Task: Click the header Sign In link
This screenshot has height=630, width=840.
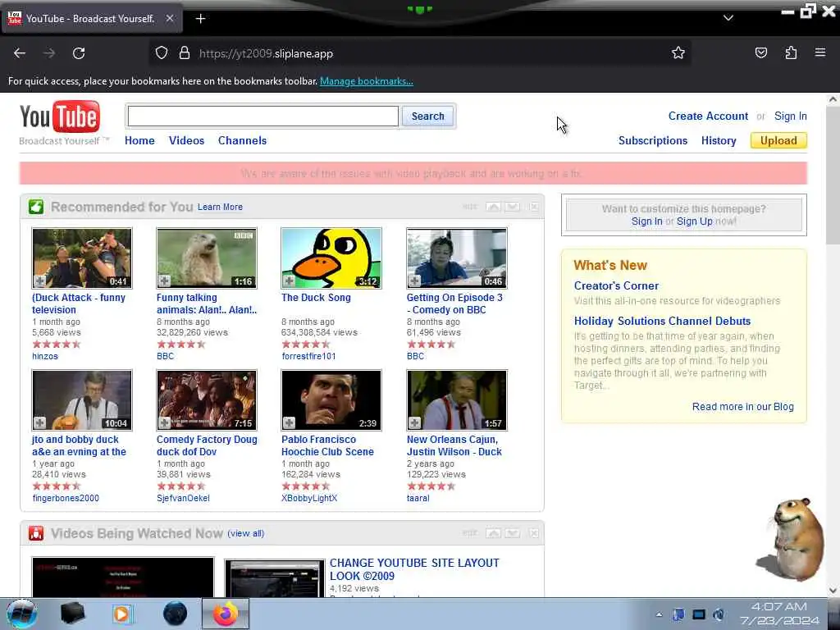Action: (x=790, y=116)
